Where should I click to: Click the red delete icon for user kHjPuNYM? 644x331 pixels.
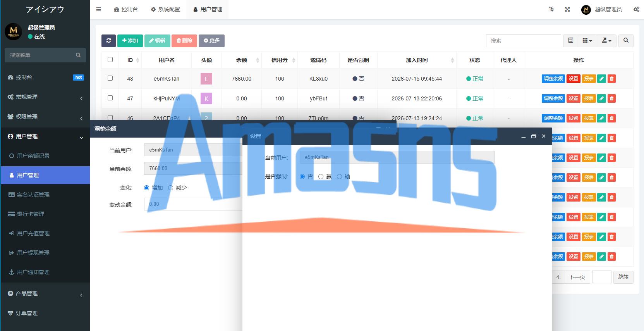click(611, 98)
